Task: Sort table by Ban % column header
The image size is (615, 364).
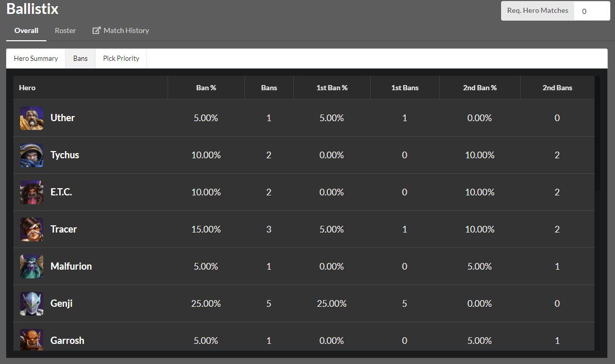Action: click(206, 88)
